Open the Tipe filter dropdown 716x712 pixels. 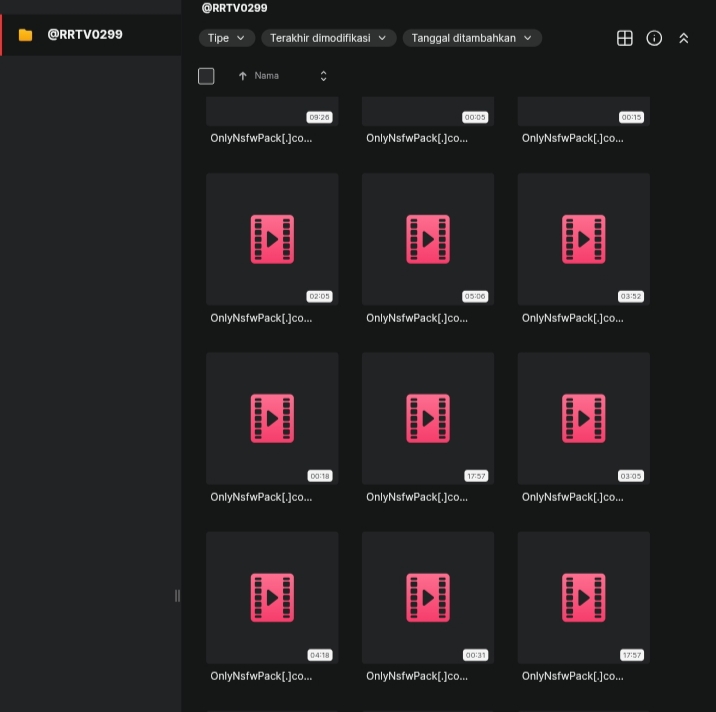226,38
